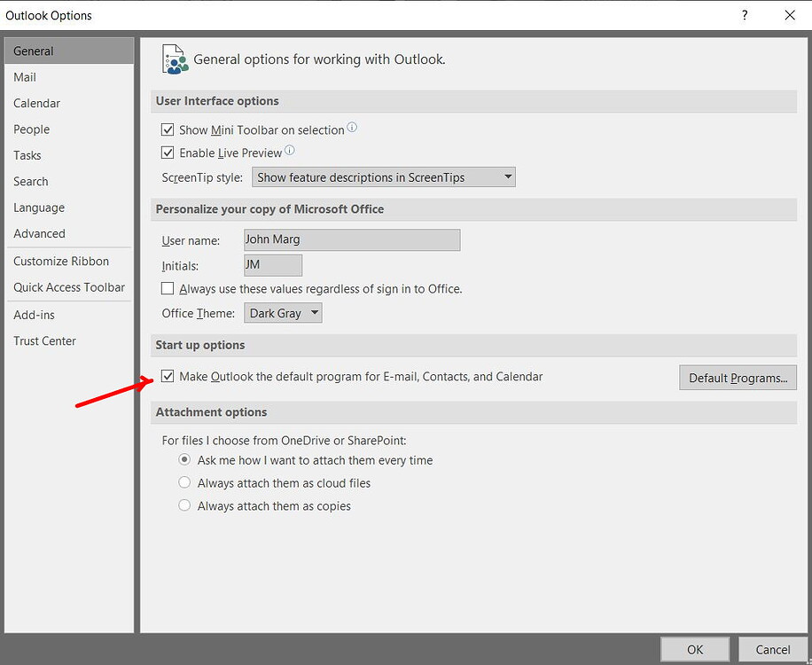Image resolution: width=812 pixels, height=665 pixels.
Task: Disable Enable Live Preview
Action: [168, 152]
